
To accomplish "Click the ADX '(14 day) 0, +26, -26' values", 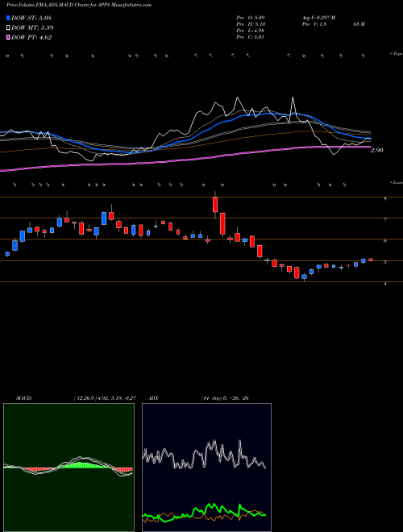I will pos(225,398).
